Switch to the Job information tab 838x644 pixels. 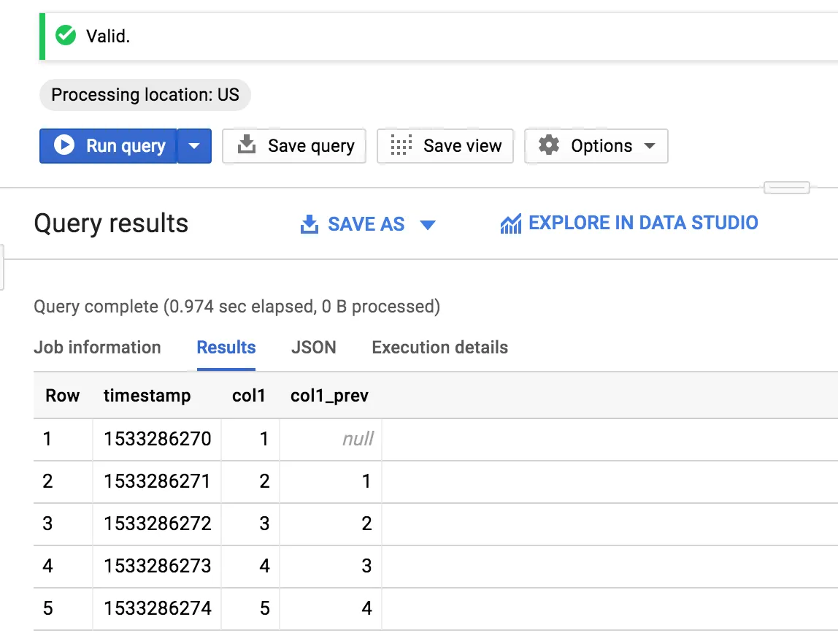coord(97,348)
